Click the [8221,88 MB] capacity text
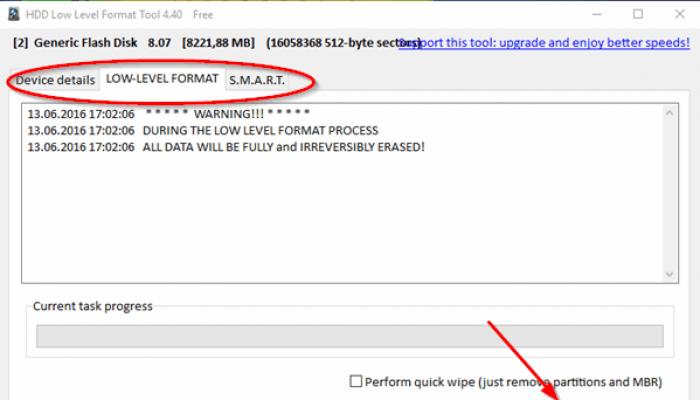Screen dimensions: 700x400 click(x=218, y=43)
